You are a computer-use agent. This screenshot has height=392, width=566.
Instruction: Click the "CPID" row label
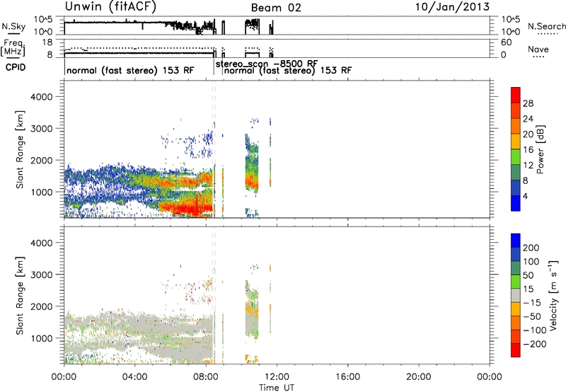click(16, 67)
